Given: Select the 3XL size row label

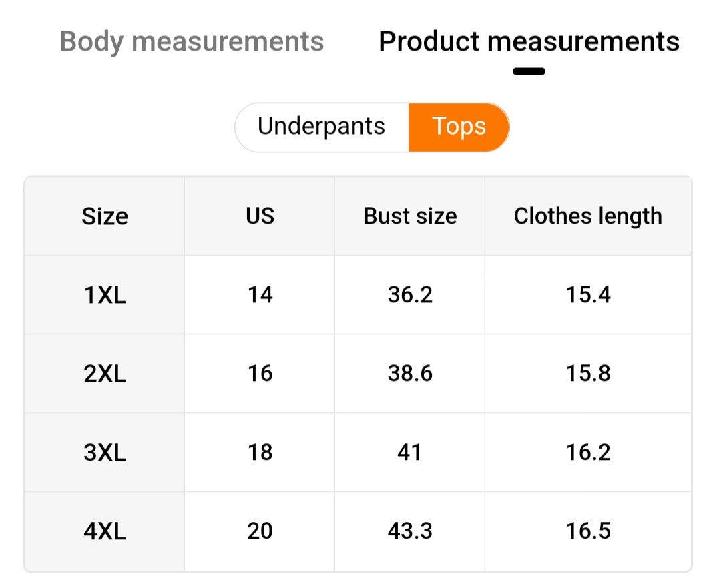Looking at the screenshot, I should pos(105,453).
